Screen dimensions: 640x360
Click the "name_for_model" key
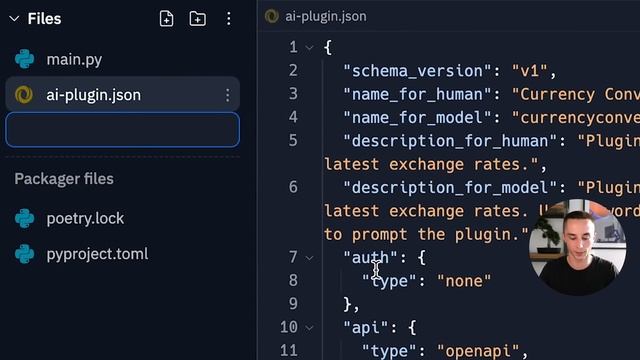pyautogui.click(x=417, y=118)
